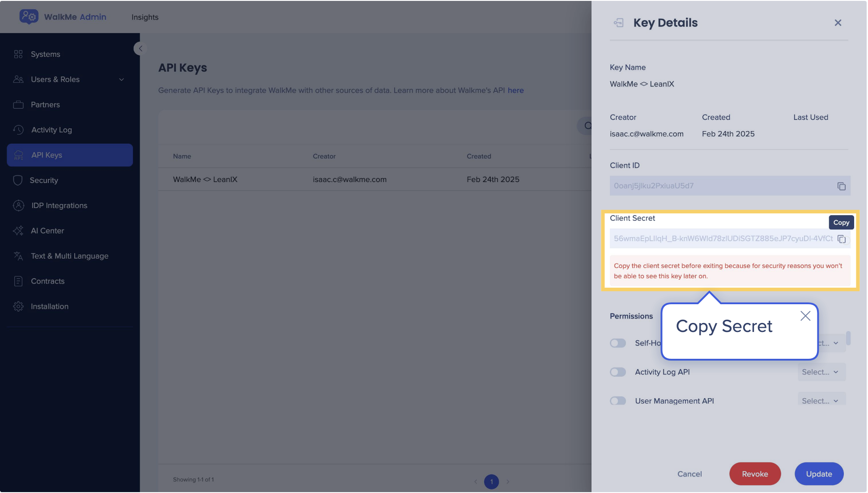Click the Partners briefcase icon

click(x=18, y=105)
